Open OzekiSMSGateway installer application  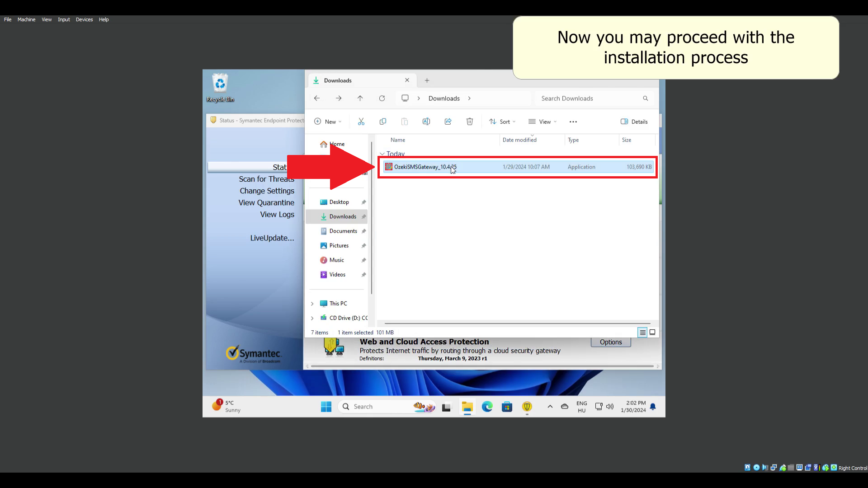coord(425,167)
